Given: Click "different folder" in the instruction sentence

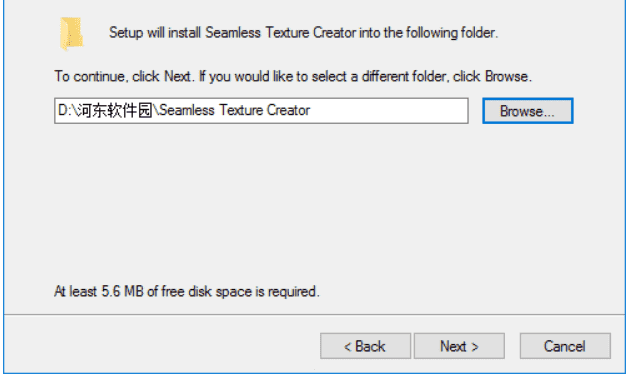Looking at the screenshot, I should (x=404, y=76).
